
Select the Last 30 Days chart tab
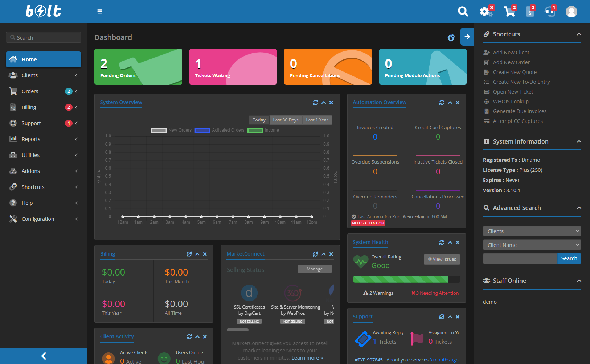coord(286,120)
